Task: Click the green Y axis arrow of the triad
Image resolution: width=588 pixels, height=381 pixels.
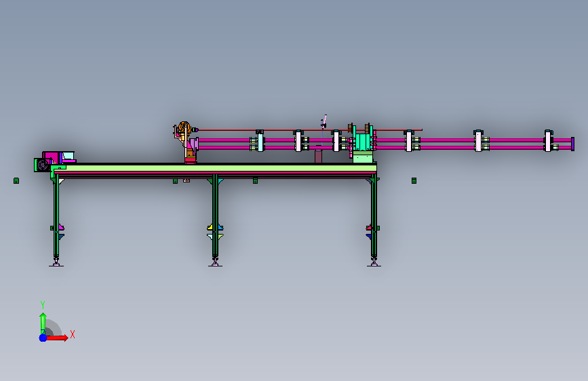Action: (43, 323)
